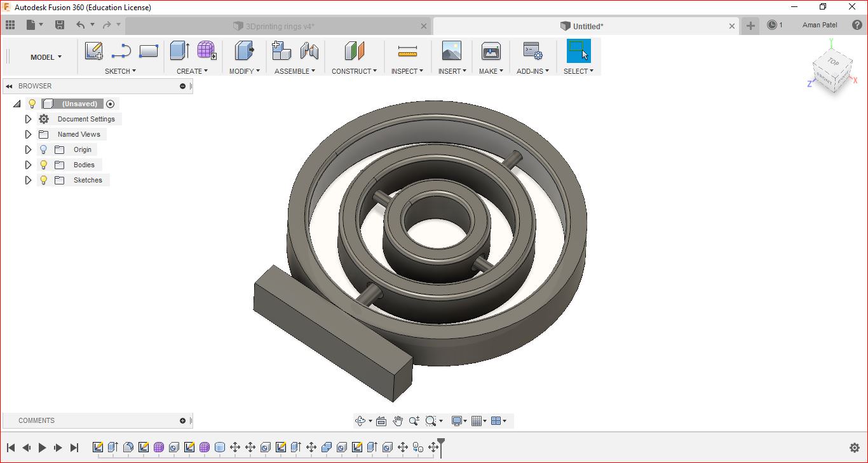Click the Select window tool icon
Image resolution: width=868 pixels, height=463 pixels.
[578, 51]
